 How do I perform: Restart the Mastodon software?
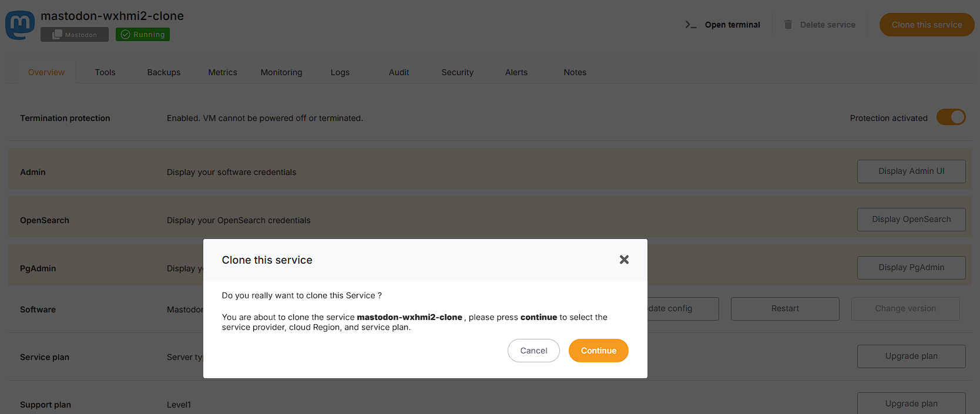[785, 309]
